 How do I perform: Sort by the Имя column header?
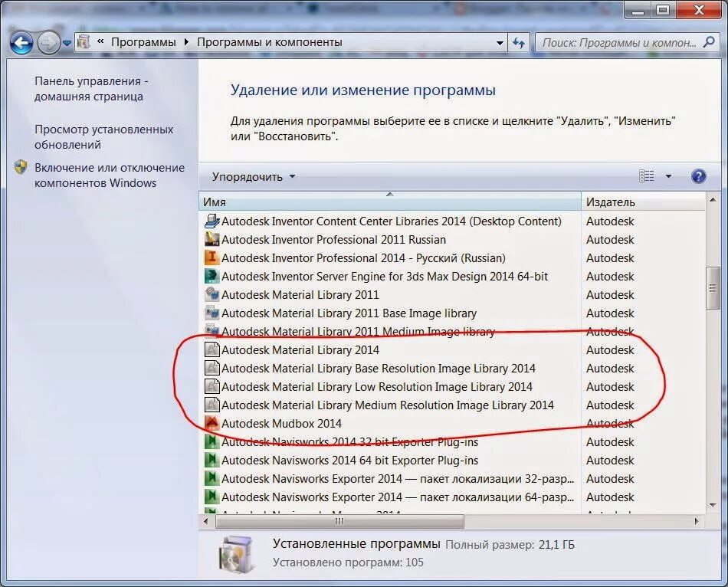(x=390, y=202)
